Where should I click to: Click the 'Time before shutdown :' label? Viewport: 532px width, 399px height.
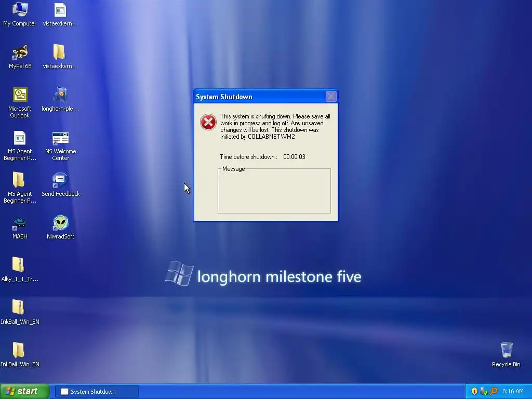tap(249, 157)
